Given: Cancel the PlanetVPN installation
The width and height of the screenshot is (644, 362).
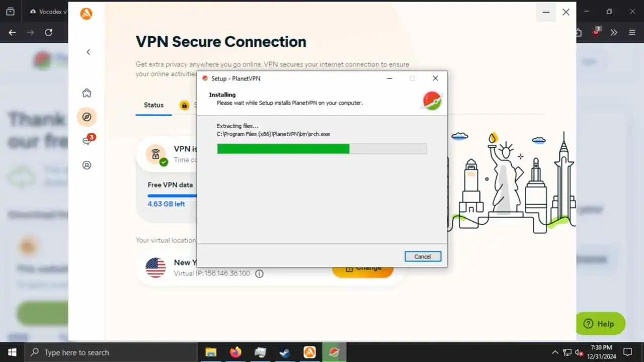Looking at the screenshot, I should (423, 256).
